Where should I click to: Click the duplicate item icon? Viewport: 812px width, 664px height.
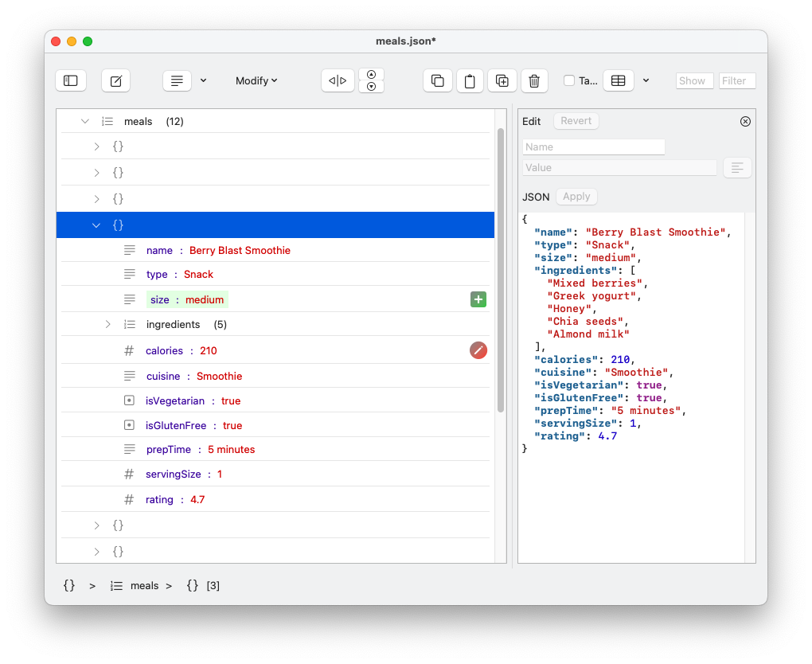502,80
